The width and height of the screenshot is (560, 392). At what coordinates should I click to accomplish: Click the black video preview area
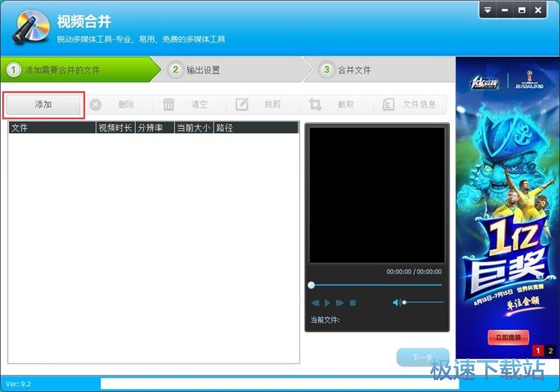(x=377, y=195)
